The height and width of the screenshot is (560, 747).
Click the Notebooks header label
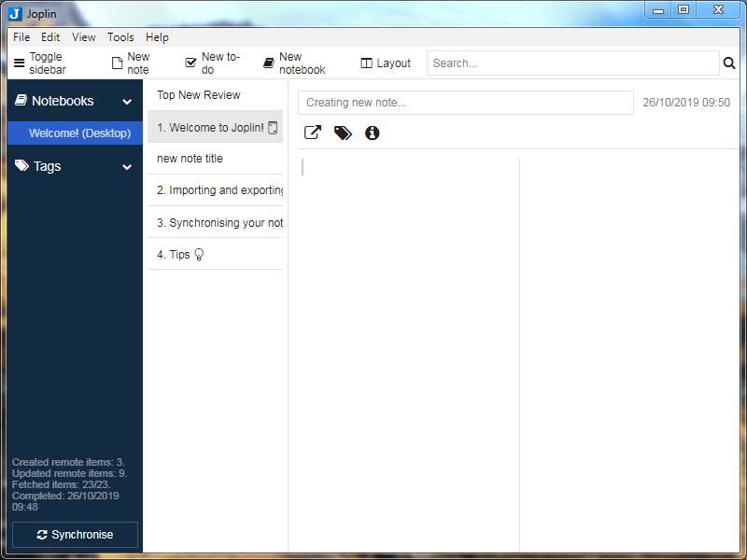pos(63,101)
